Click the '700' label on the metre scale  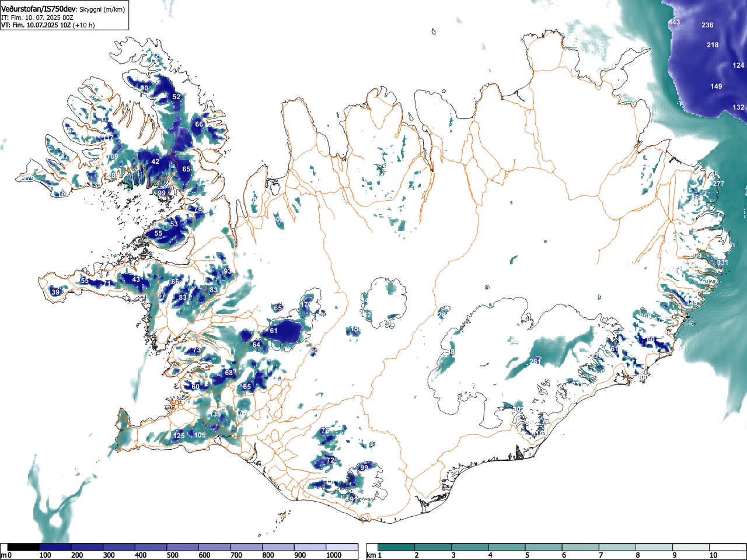236,555
